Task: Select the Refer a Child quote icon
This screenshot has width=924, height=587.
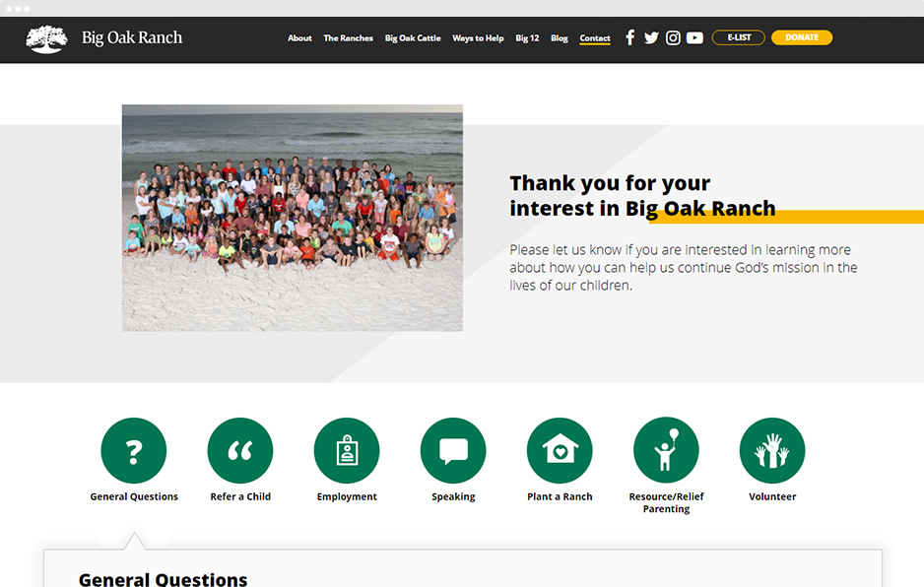Action: 240,450
